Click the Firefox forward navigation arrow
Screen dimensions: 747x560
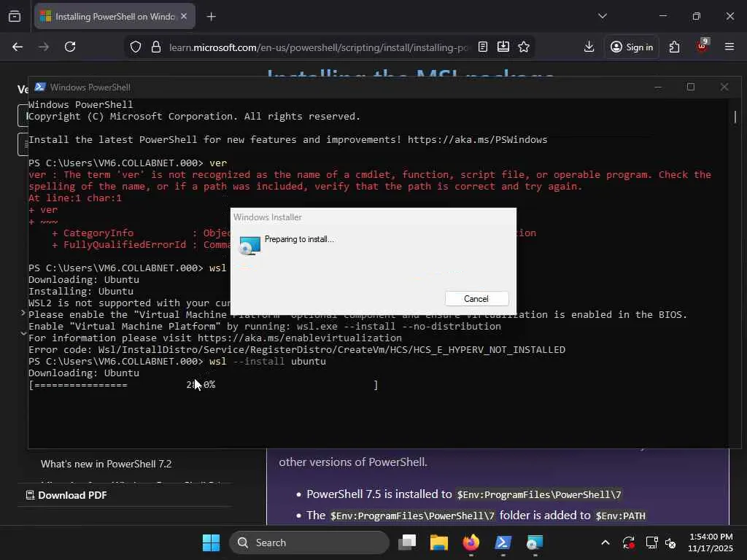click(x=44, y=47)
